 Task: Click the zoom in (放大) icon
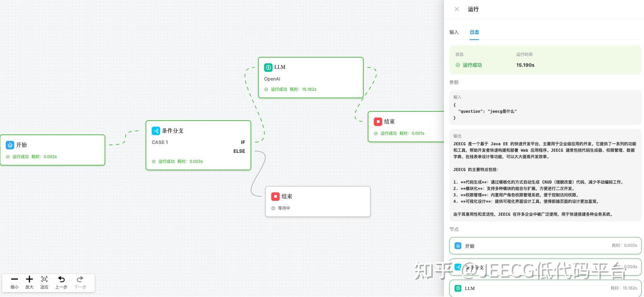coord(30,279)
